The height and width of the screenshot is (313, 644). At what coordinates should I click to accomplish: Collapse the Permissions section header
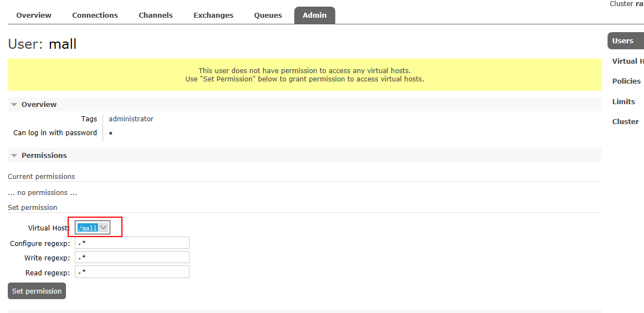click(44, 156)
